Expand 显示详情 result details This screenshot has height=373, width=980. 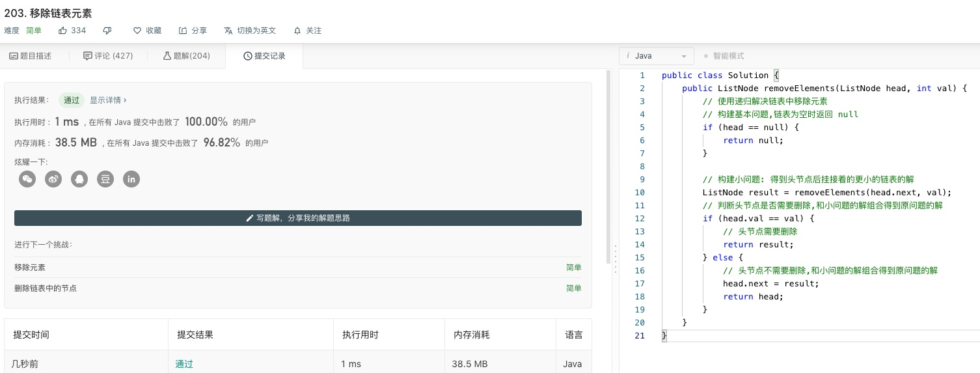(x=108, y=100)
